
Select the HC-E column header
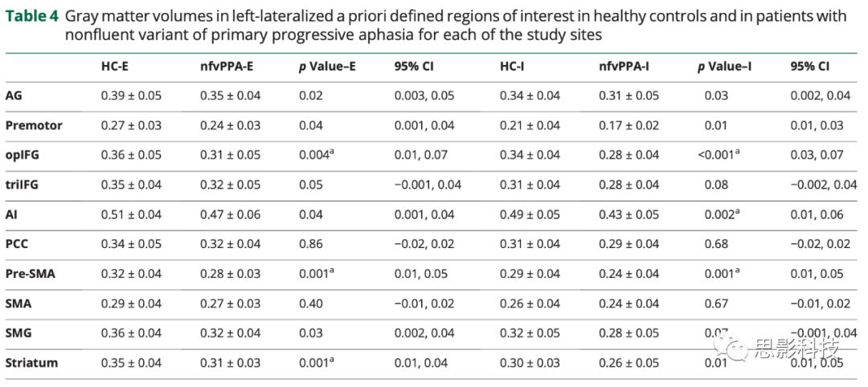pos(117,67)
